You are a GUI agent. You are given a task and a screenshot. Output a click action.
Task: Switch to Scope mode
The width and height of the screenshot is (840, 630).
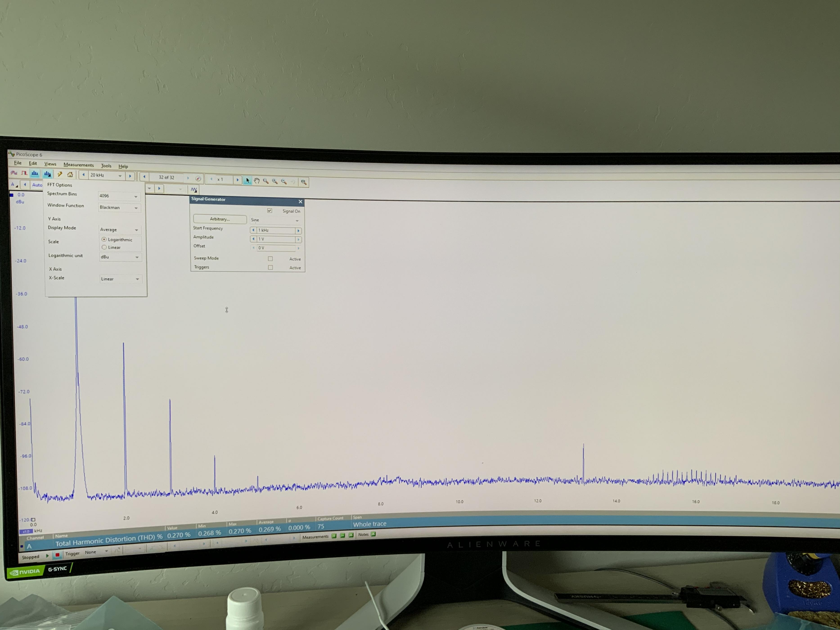pos(14,173)
